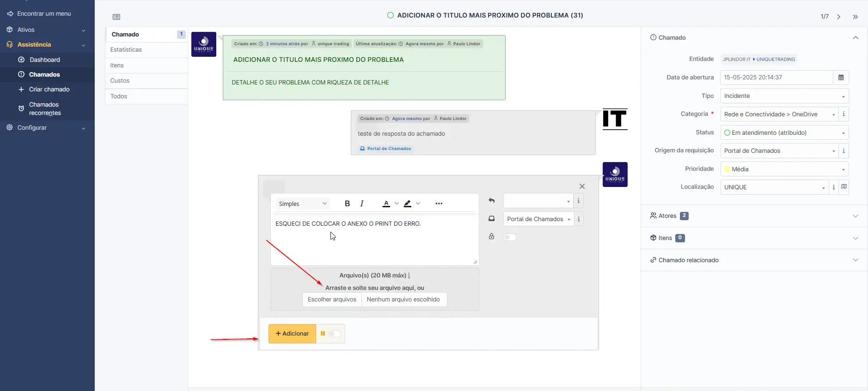Click the text color icon
Image resolution: width=868 pixels, height=391 pixels.
click(x=386, y=204)
